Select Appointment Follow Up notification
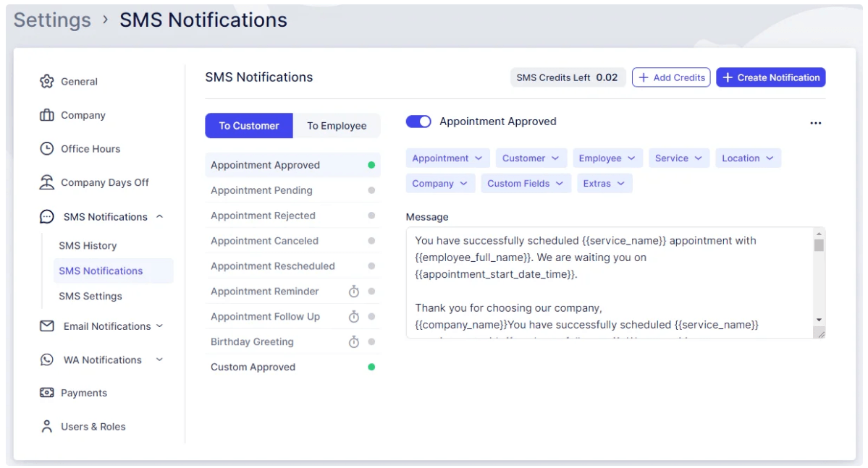This screenshot has width=868, height=468. pyautogui.click(x=292, y=316)
